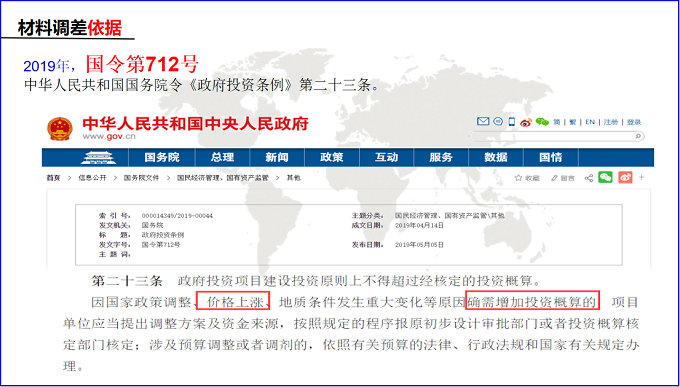Select the 数据 navigation tab
The height and width of the screenshot is (387, 680).
pos(496,157)
